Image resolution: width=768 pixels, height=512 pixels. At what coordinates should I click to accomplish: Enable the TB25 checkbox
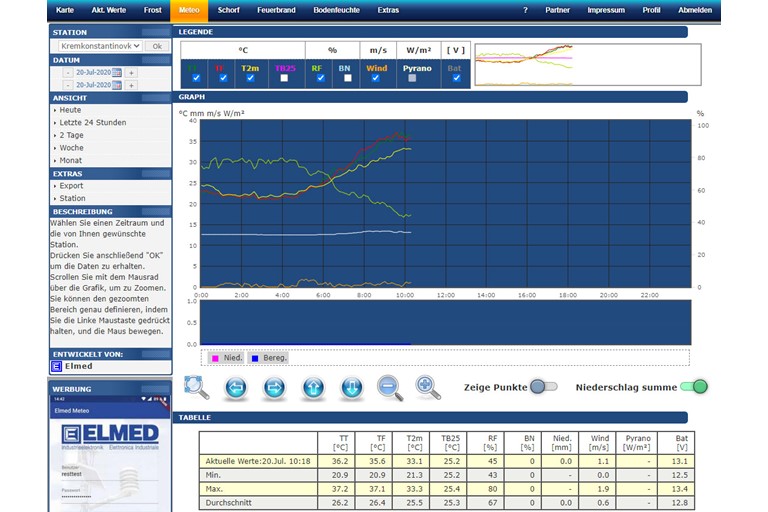pyautogui.click(x=285, y=78)
